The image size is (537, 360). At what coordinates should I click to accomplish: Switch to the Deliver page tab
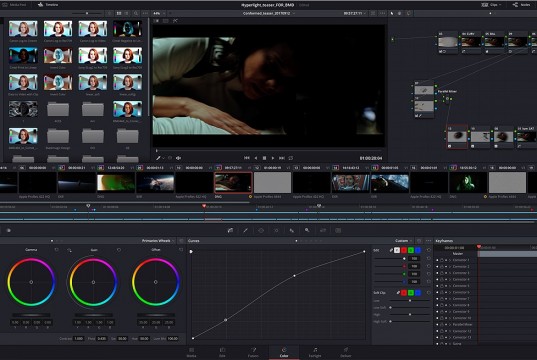pyautogui.click(x=346, y=352)
